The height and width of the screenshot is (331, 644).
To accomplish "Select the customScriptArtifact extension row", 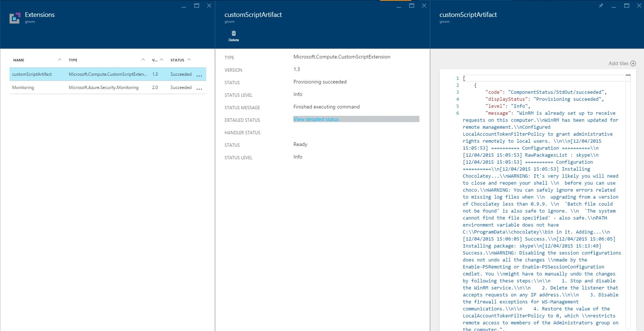I will 108,74.
